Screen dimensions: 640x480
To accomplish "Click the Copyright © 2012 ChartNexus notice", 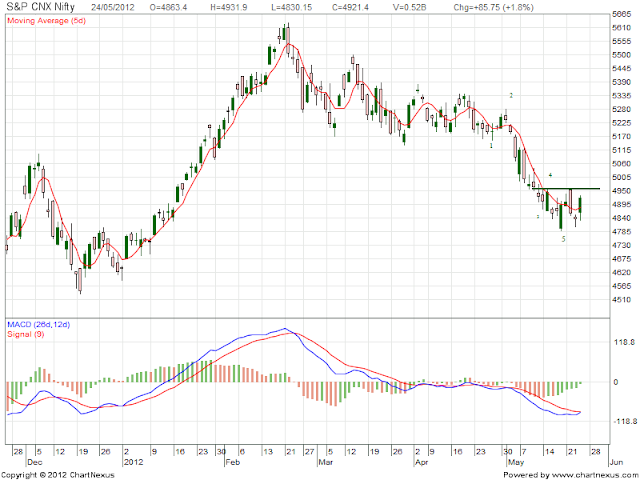I will 58,475.
